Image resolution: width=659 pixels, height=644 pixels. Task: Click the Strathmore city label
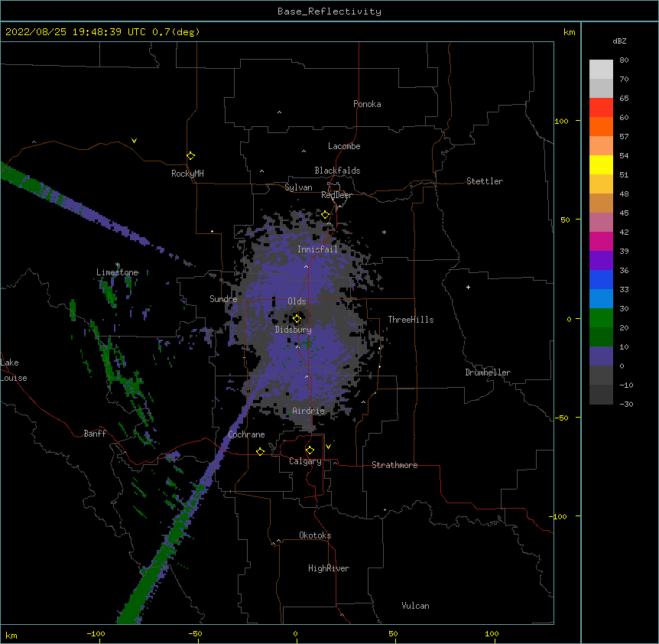pyautogui.click(x=394, y=465)
